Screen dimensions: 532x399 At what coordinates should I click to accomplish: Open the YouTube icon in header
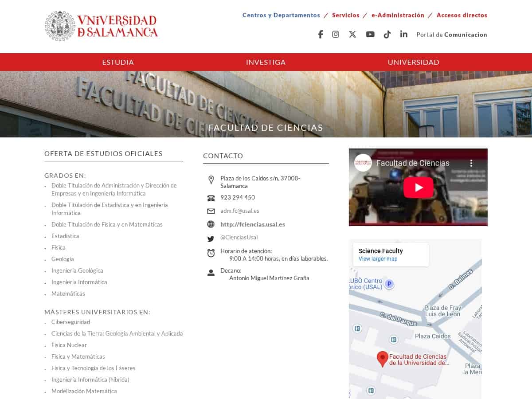point(370,34)
